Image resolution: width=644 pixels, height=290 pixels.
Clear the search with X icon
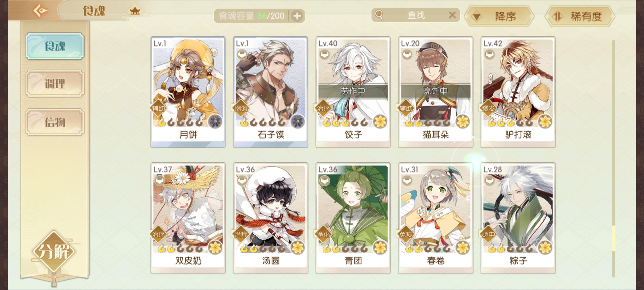click(452, 15)
